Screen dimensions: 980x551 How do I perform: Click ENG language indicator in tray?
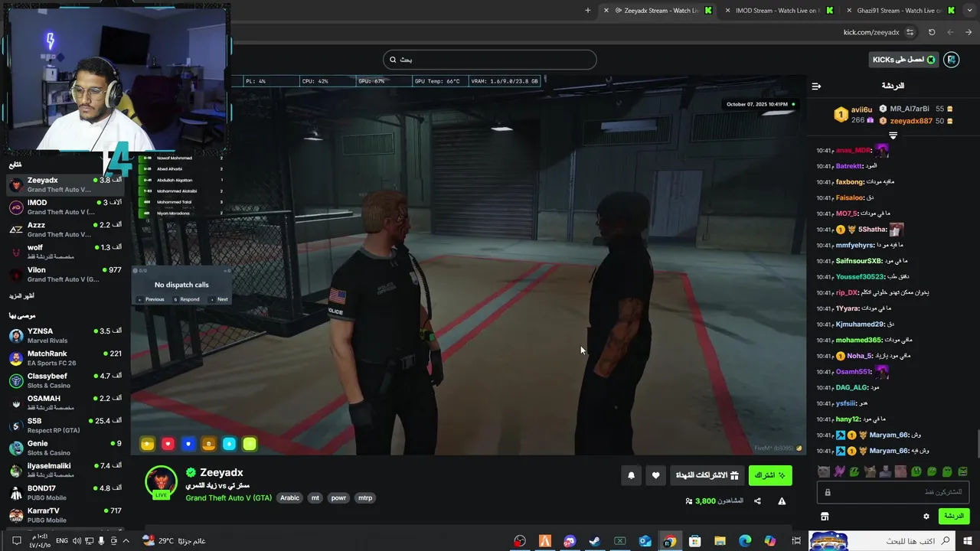[64, 541]
